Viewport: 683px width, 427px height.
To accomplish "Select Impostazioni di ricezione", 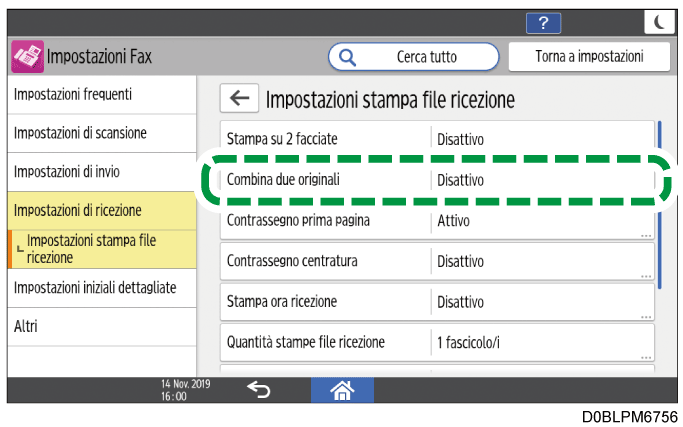I will click(101, 210).
